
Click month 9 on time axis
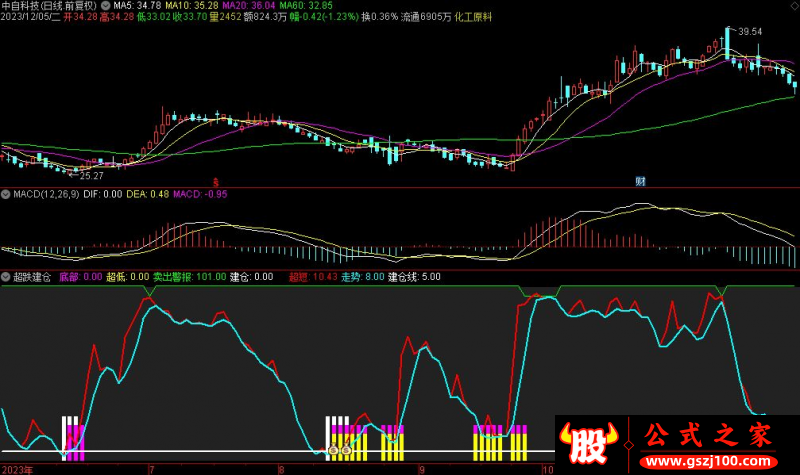click(421, 468)
